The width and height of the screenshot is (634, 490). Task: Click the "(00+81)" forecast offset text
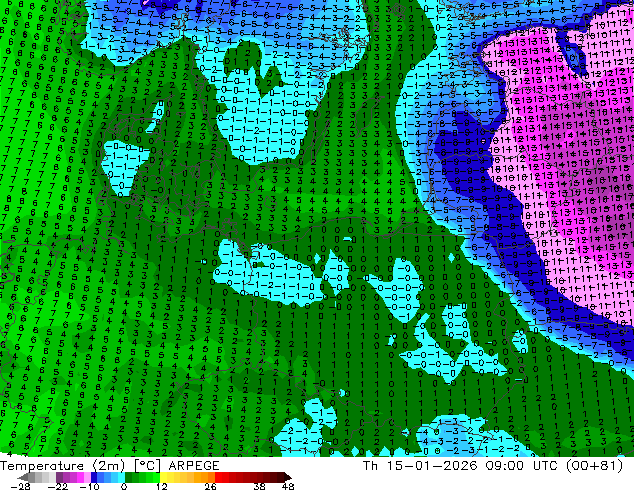[594, 466]
